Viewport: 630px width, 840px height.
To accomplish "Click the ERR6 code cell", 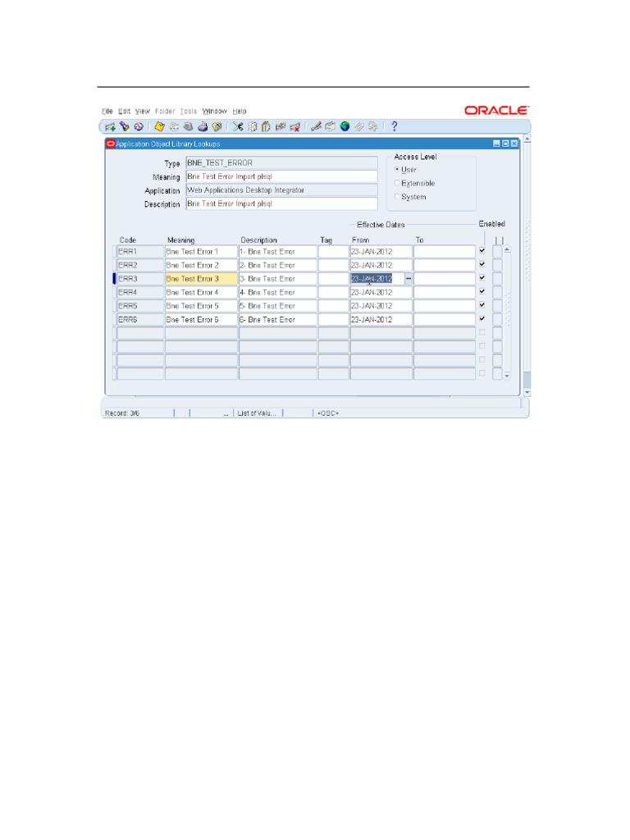I will [140, 319].
